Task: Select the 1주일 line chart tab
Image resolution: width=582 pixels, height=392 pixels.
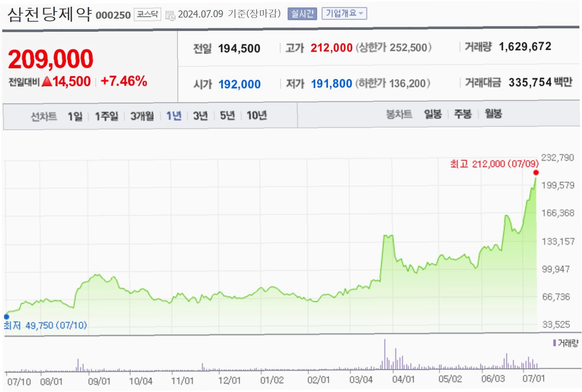Action: click(106, 116)
